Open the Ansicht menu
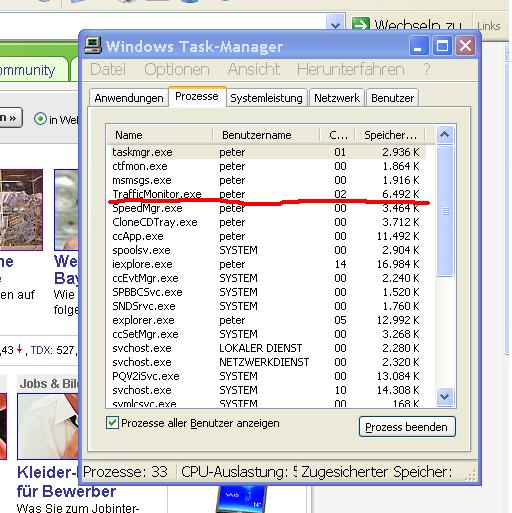 (254, 69)
